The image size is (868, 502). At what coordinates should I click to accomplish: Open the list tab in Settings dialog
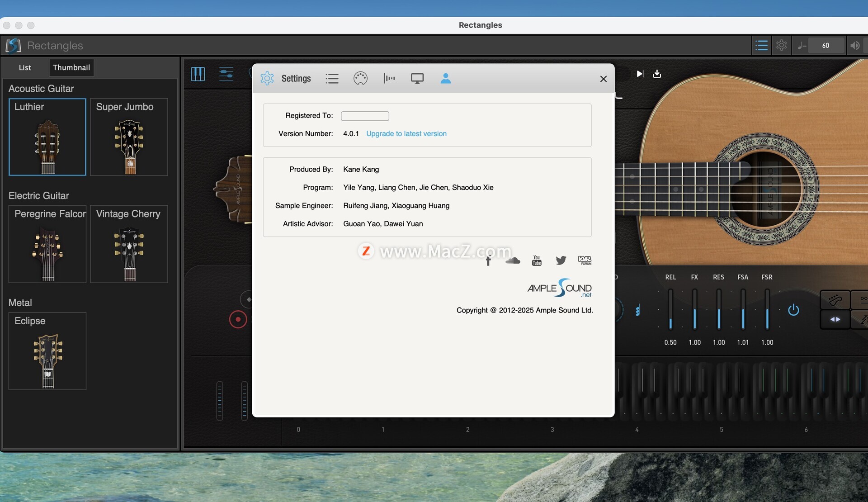pos(332,79)
